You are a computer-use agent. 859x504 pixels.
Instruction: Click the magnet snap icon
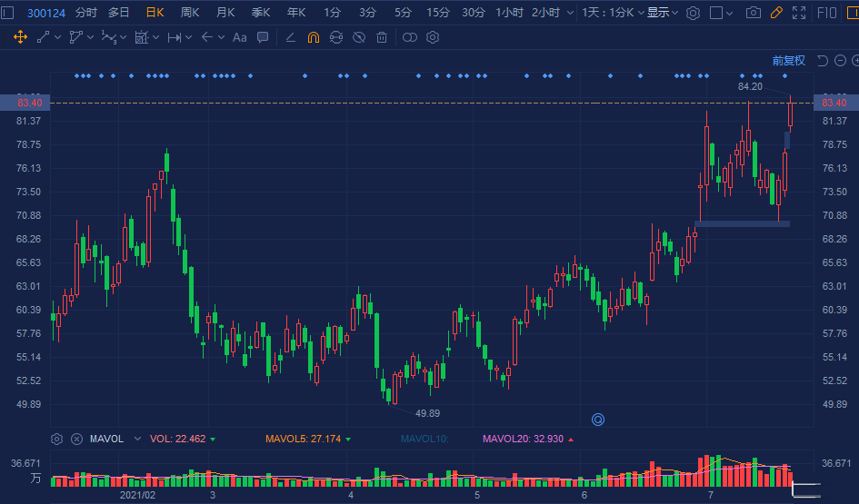313,37
